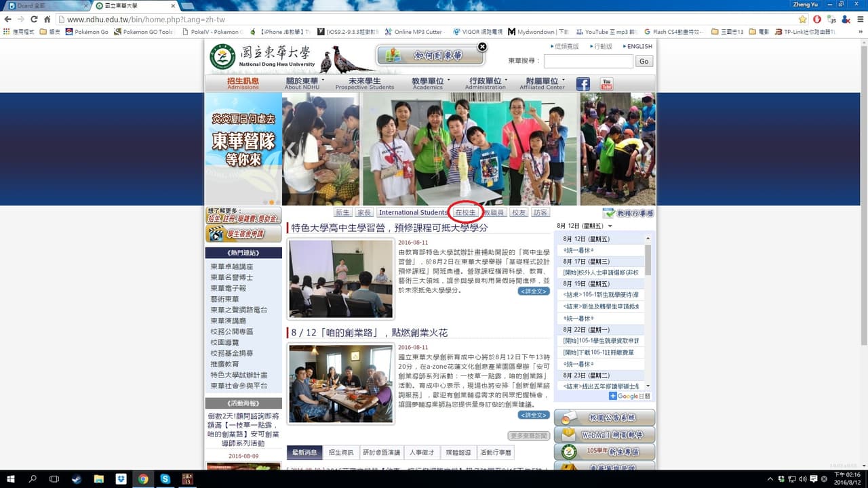
Task: Reload the current page
Action: coord(34,20)
